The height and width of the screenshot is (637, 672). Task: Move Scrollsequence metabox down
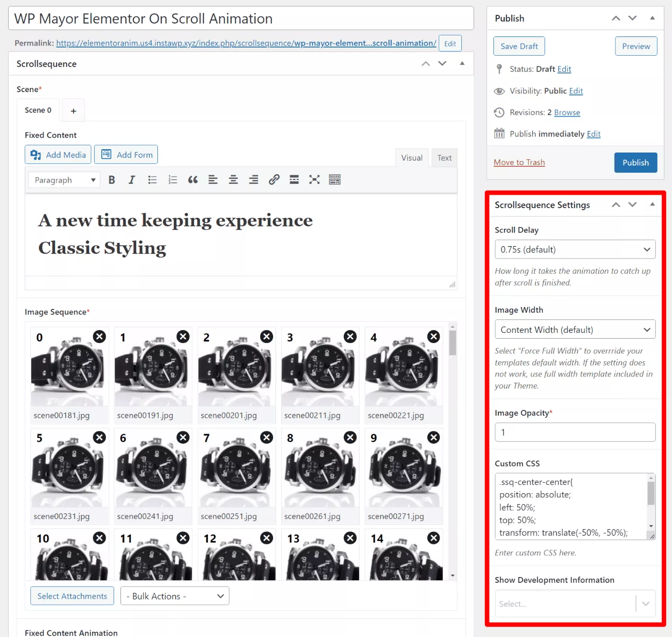[x=443, y=64]
